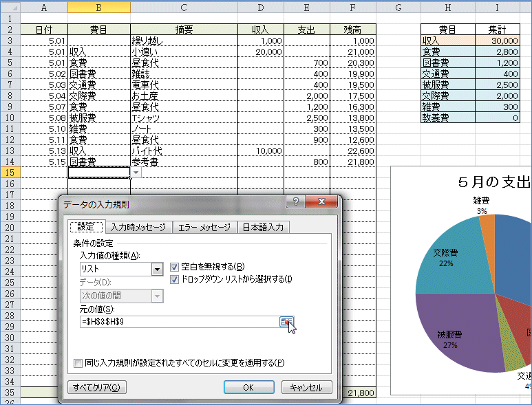Image resolution: width=532 pixels, height=405 pixels.
Task: Click the cell containing 繰り越し
Action: point(184,41)
